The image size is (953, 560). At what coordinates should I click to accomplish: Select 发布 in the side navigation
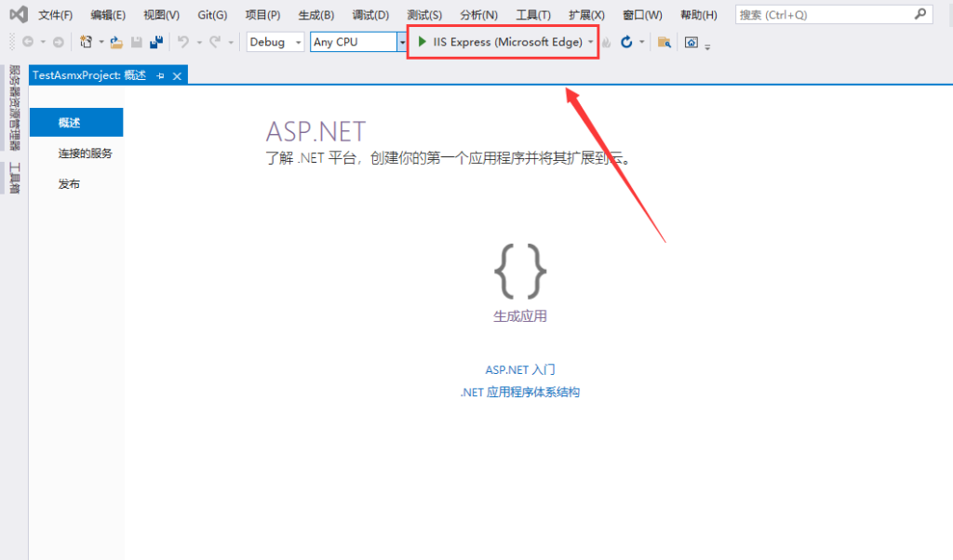[x=69, y=184]
